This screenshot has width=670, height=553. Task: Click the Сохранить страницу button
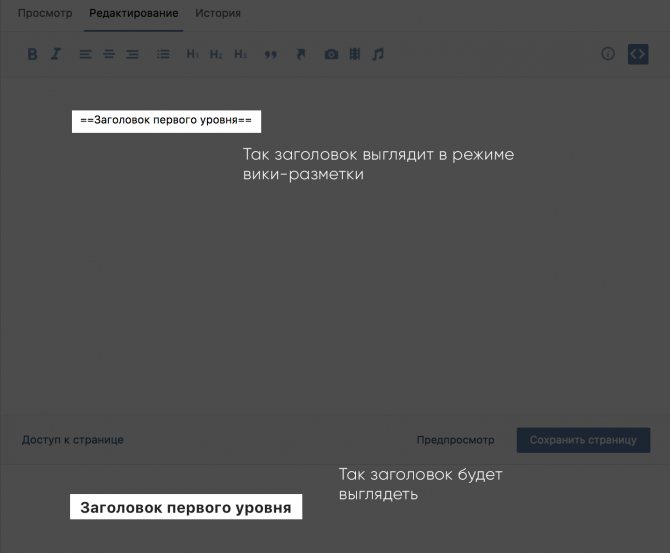pos(583,440)
